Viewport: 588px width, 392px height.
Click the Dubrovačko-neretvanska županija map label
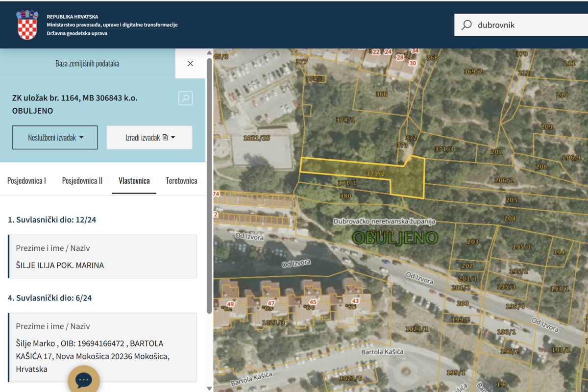(385, 221)
